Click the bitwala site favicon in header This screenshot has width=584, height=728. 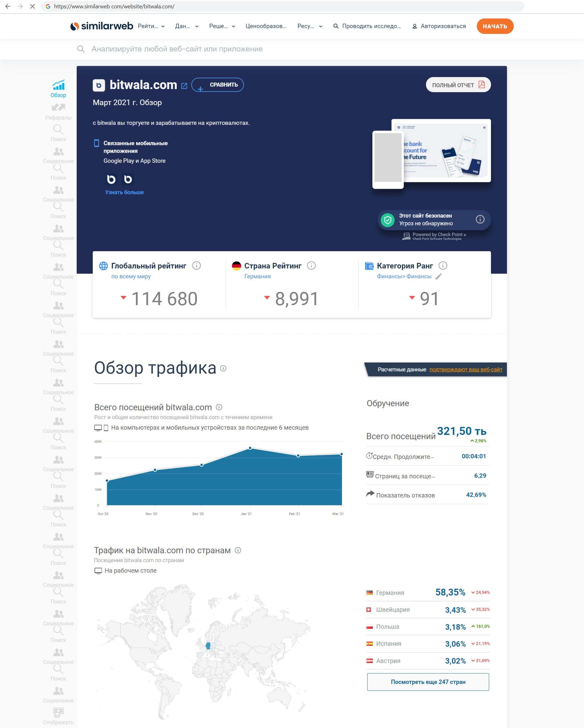coord(99,85)
